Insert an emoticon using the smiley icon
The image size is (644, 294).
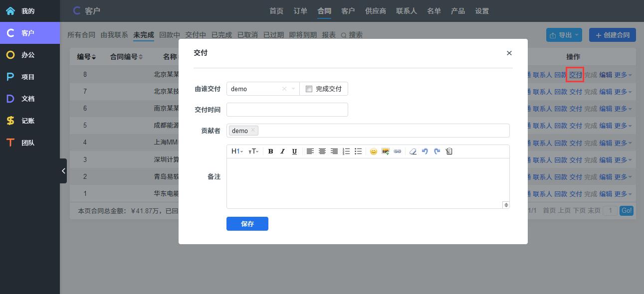373,151
